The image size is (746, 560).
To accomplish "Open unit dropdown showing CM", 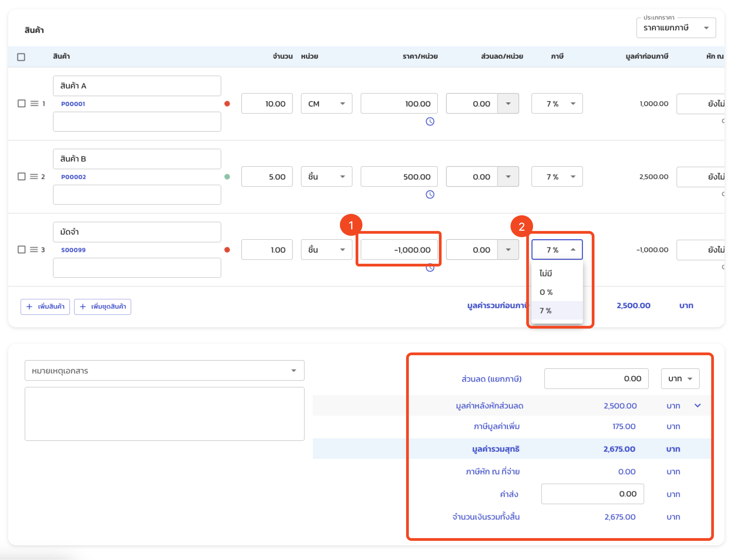I will [326, 104].
